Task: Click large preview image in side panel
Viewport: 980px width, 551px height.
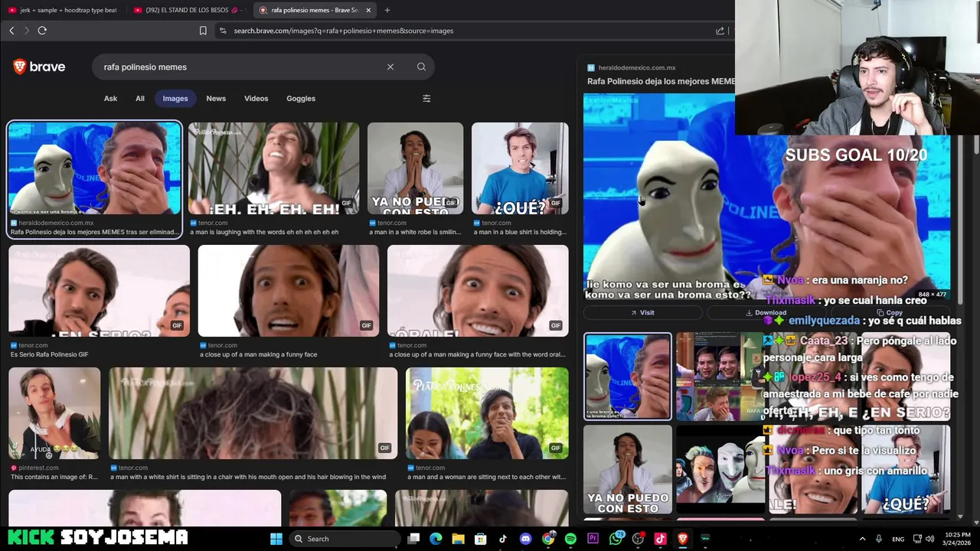Action: point(766,197)
